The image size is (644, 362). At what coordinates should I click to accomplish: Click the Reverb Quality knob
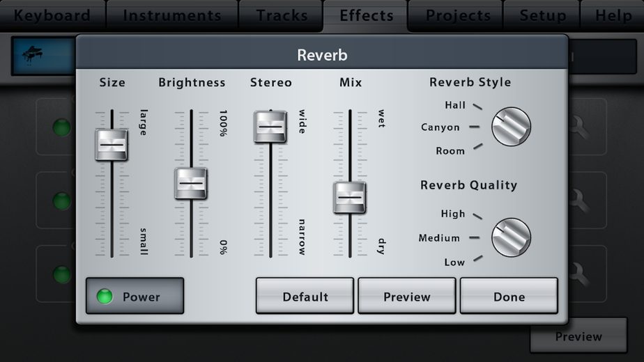pos(512,237)
